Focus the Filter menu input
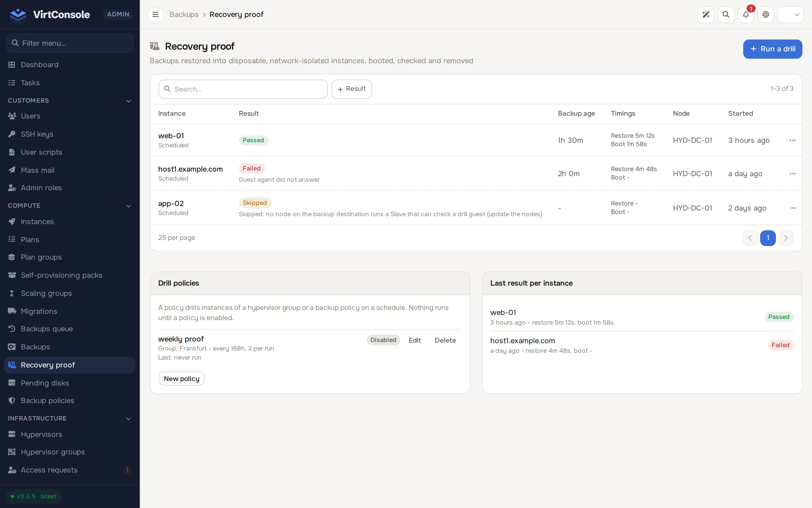The height and width of the screenshot is (508, 812). coord(70,43)
